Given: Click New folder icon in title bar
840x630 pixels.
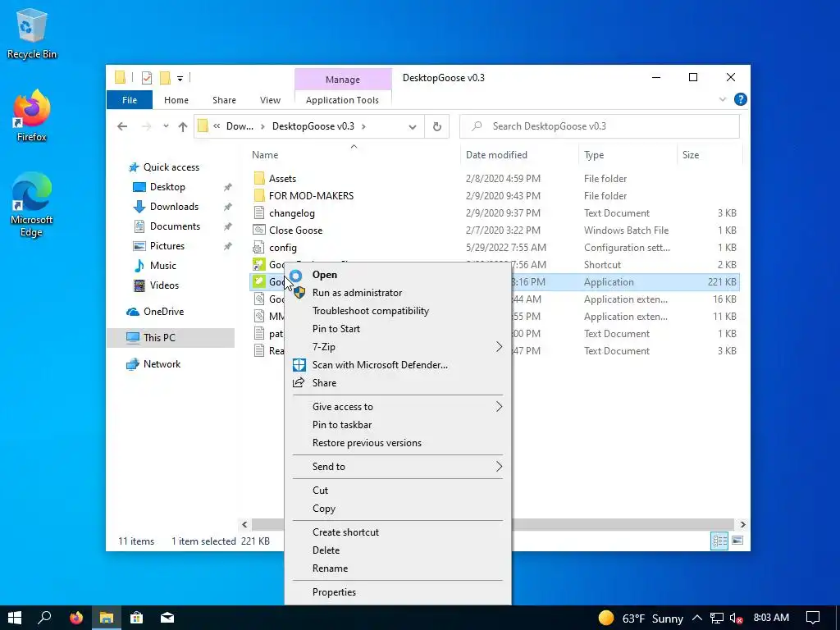Looking at the screenshot, I should (165, 78).
